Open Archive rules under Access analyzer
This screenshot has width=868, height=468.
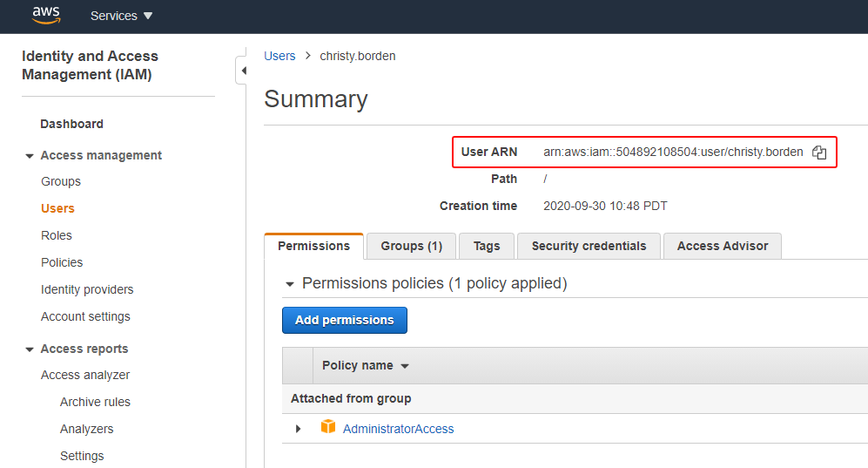[x=95, y=402]
